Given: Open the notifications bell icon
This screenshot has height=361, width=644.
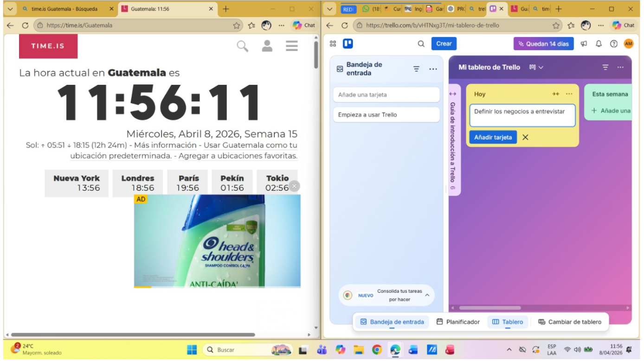Looking at the screenshot, I should [599, 44].
